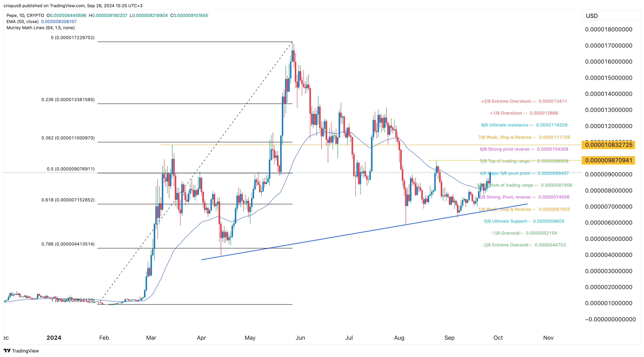The image size is (644, 357).
Task: Click the Jun month label on time axis
Action: pos(300,338)
